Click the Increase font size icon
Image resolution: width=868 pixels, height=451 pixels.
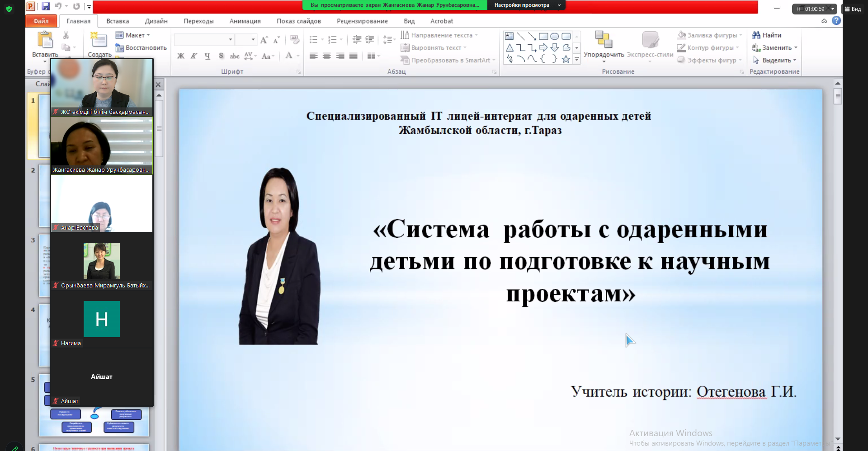click(x=264, y=40)
